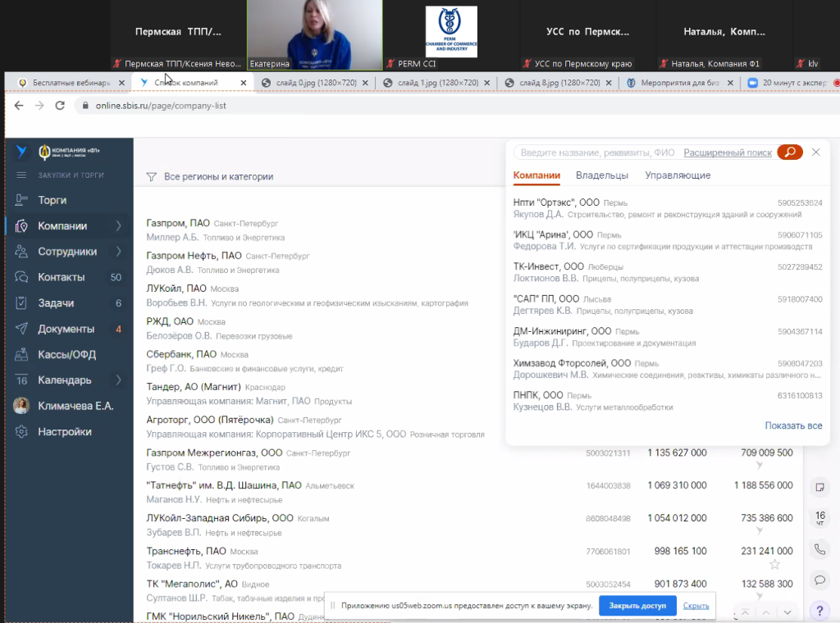Reload the browser page
This screenshot has height=623, width=840.
click(x=60, y=106)
